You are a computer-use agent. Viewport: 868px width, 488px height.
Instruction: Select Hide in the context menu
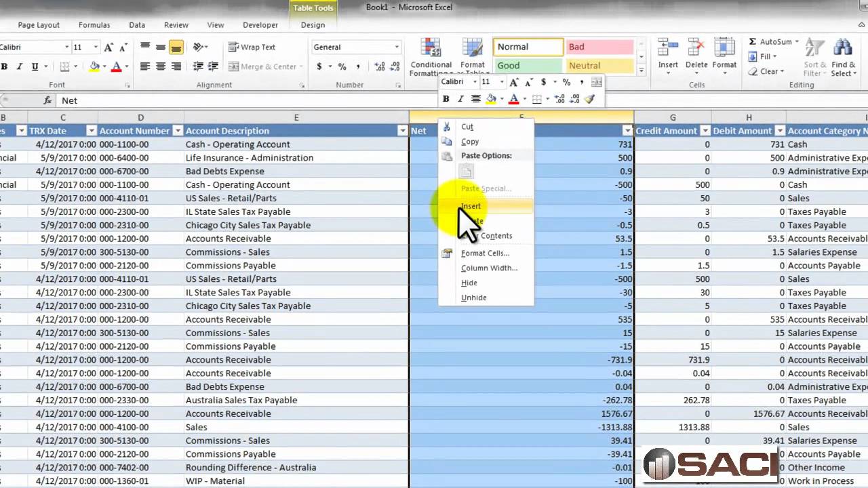(469, 283)
